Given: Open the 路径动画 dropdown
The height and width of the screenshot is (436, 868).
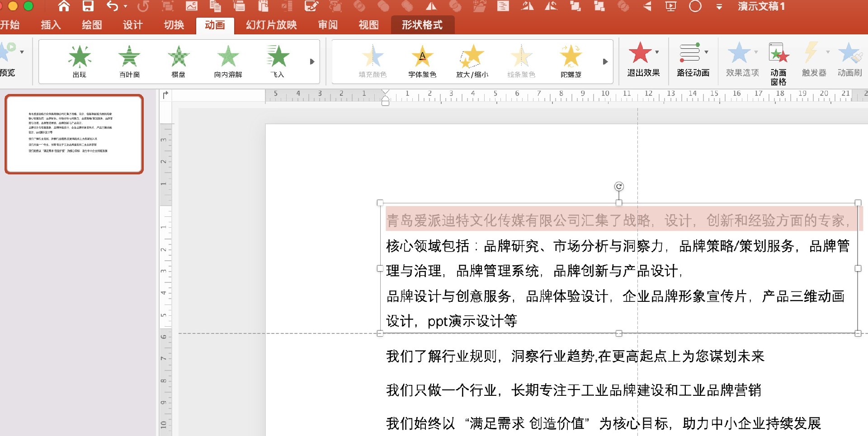Looking at the screenshot, I should (693, 60).
